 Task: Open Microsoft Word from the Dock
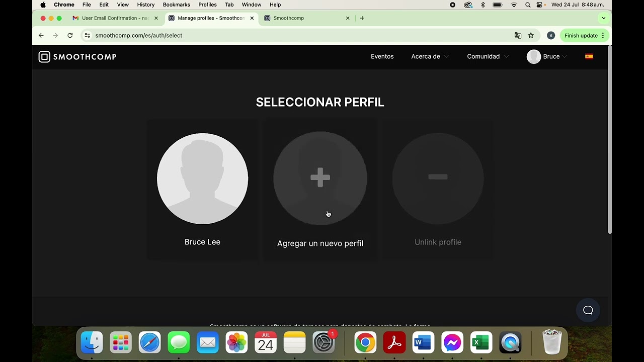[x=423, y=343]
